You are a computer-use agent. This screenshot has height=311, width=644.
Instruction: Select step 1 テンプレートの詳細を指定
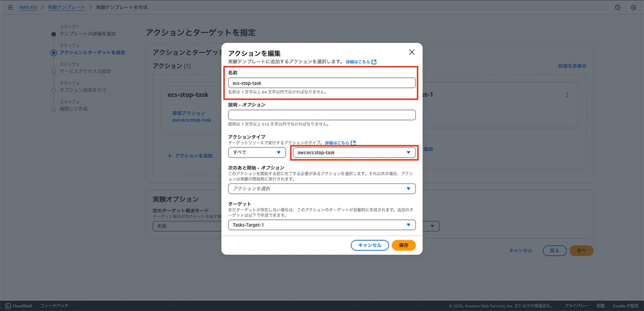87,34
